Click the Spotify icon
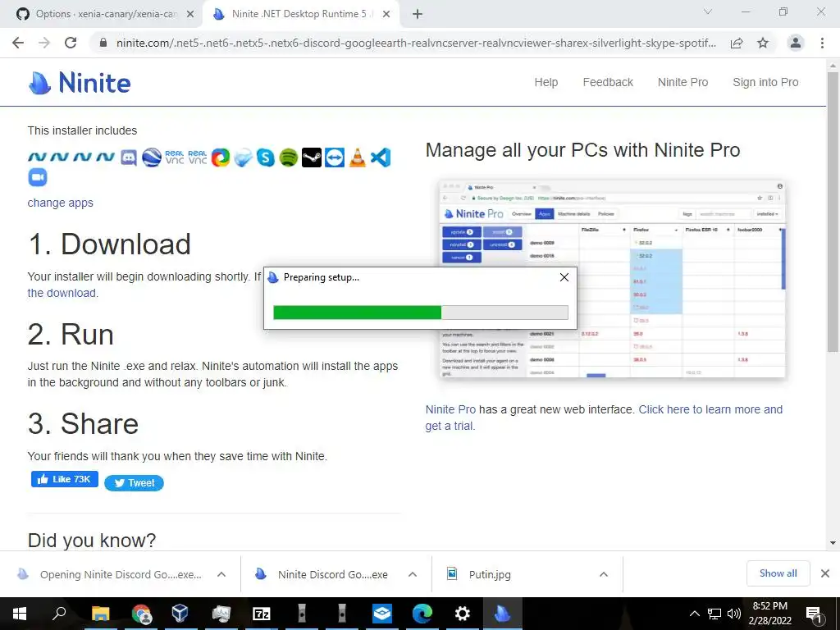The width and height of the screenshot is (840, 630). coord(288,157)
